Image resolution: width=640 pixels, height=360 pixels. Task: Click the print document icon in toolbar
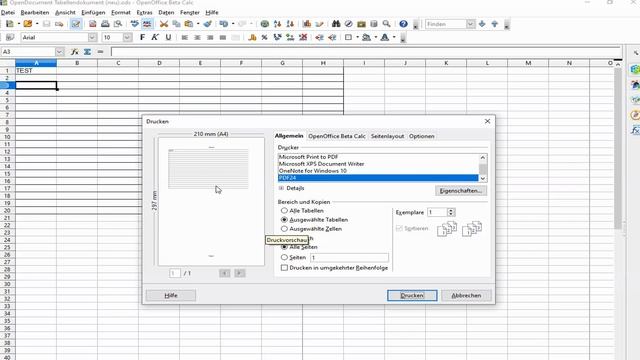pyautogui.click(x=105, y=24)
